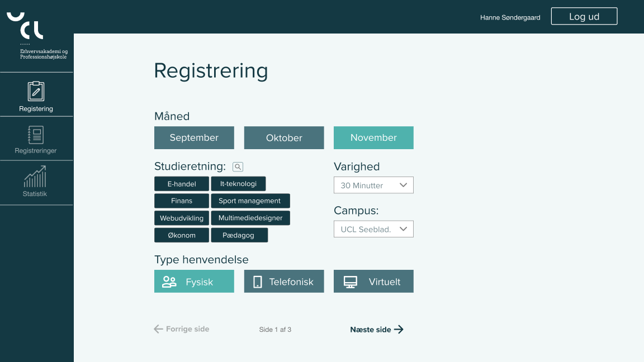The width and height of the screenshot is (644, 362).
Task: Select the month Oktober
Action: (x=284, y=137)
